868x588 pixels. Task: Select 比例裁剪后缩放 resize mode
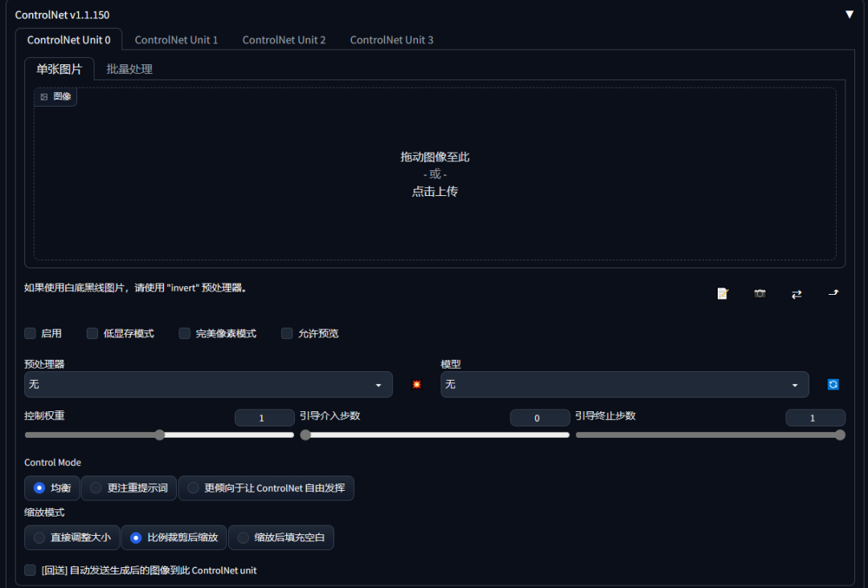pos(174,537)
